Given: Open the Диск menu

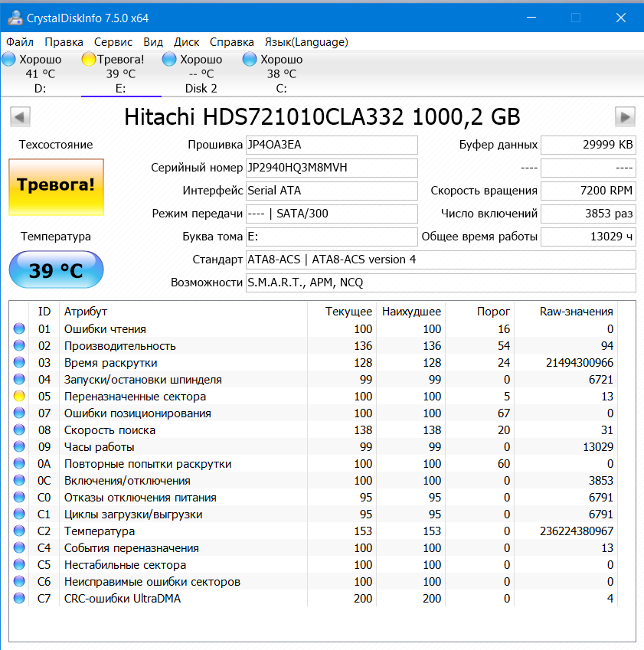Looking at the screenshot, I should click(x=187, y=42).
